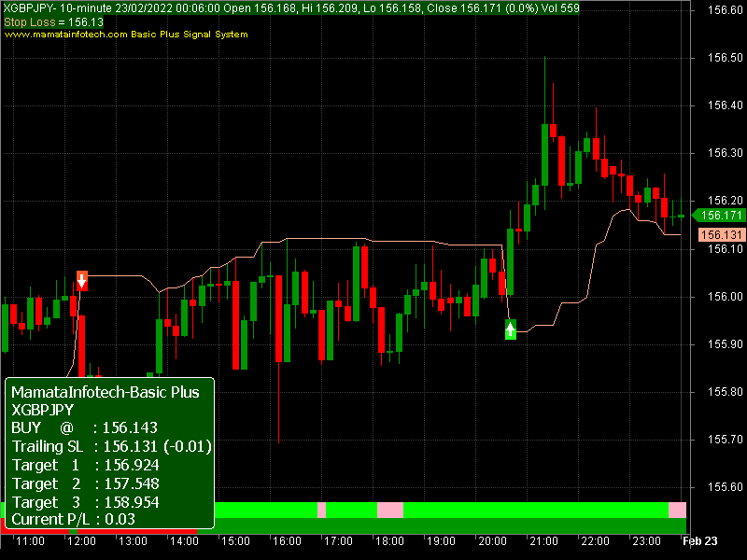
Task: Click the 155.90 price axis label
Action: [x=726, y=343]
